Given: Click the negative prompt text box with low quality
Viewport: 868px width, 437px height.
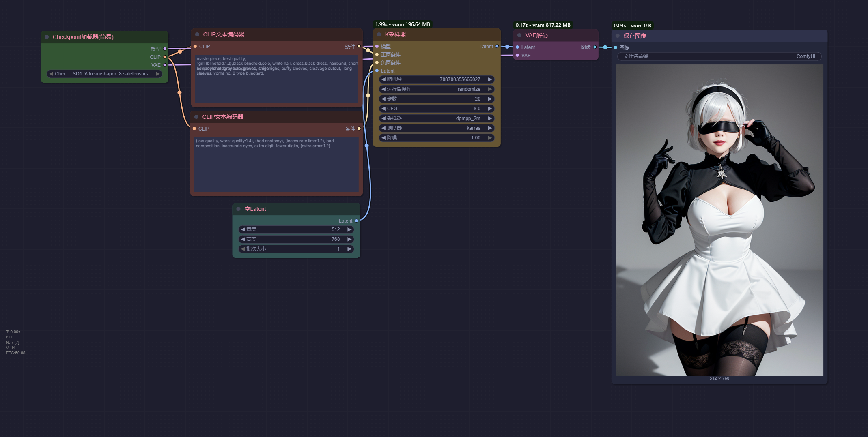Looking at the screenshot, I should click(x=276, y=164).
